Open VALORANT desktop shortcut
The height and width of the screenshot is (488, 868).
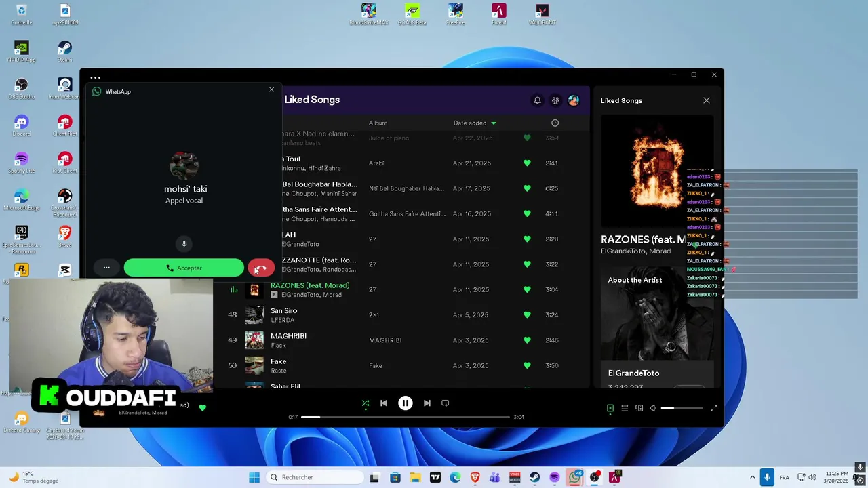coord(542,14)
